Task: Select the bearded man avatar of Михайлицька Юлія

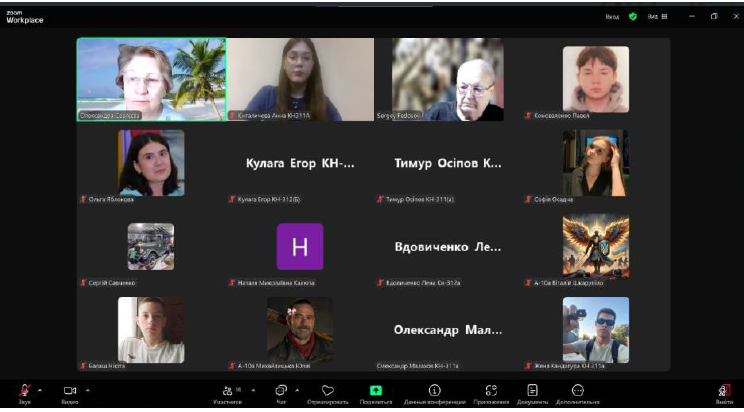Action: coord(300,330)
